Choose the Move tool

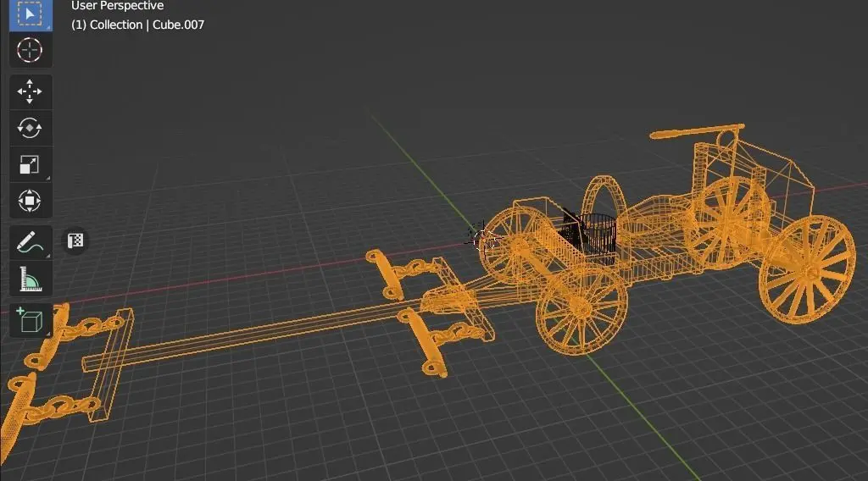pos(31,91)
